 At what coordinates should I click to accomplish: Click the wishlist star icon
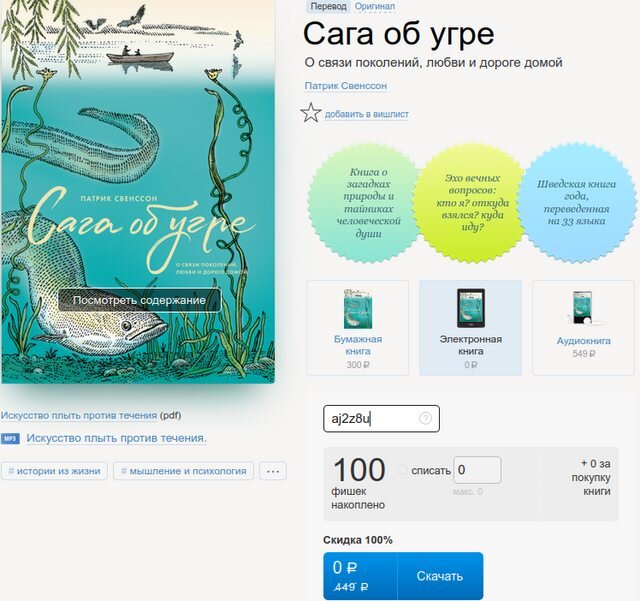pyautogui.click(x=311, y=113)
